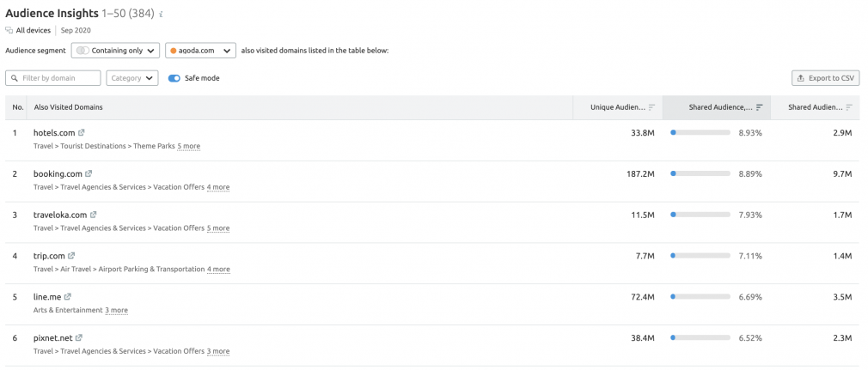Sort by rightmost Shared Audience column icon
Image resolution: width=868 pixels, height=370 pixels.
[848, 107]
